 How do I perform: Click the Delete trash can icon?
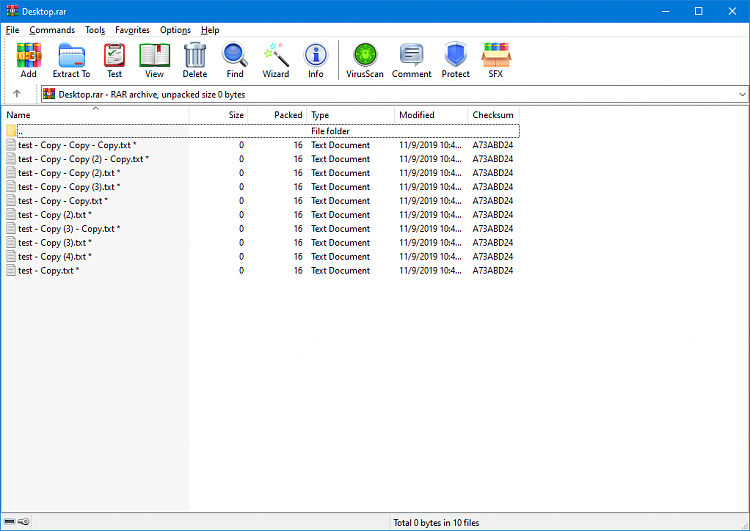point(195,60)
